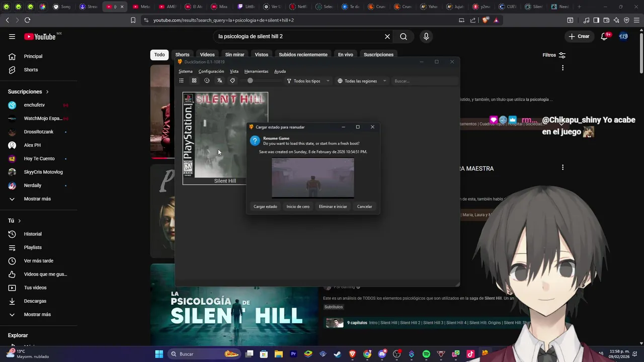This screenshot has width=644, height=362.
Task: Open the Herramientas menu in DuckStation
Action: pyautogui.click(x=257, y=71)
